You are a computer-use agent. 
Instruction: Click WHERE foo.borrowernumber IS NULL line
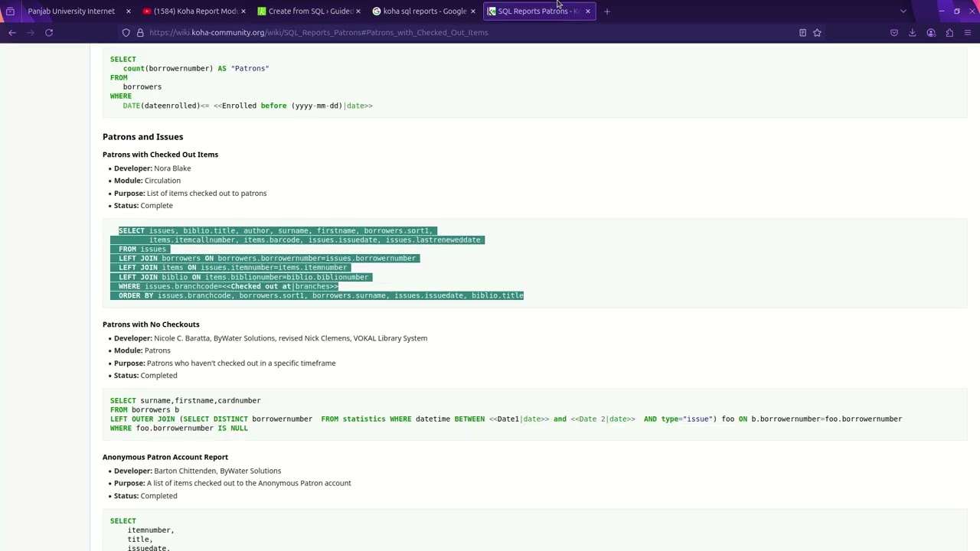tap(179, 429)
